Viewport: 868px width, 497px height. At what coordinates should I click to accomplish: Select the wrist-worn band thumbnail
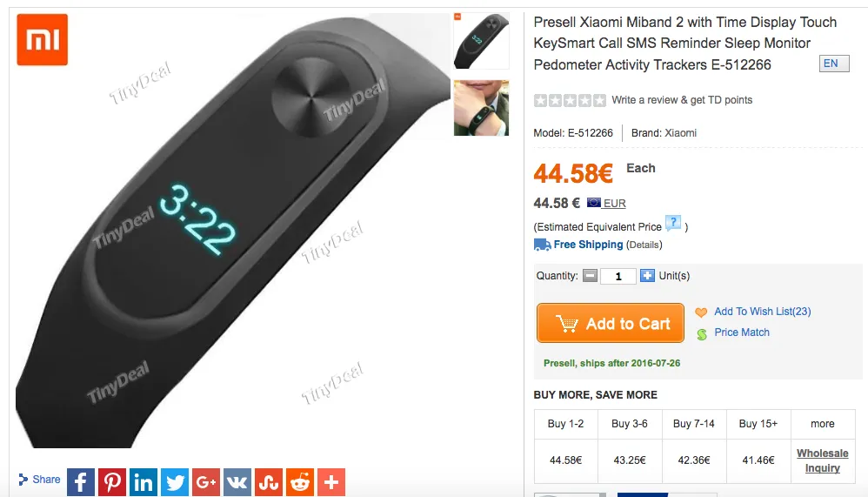click(481, 108)
